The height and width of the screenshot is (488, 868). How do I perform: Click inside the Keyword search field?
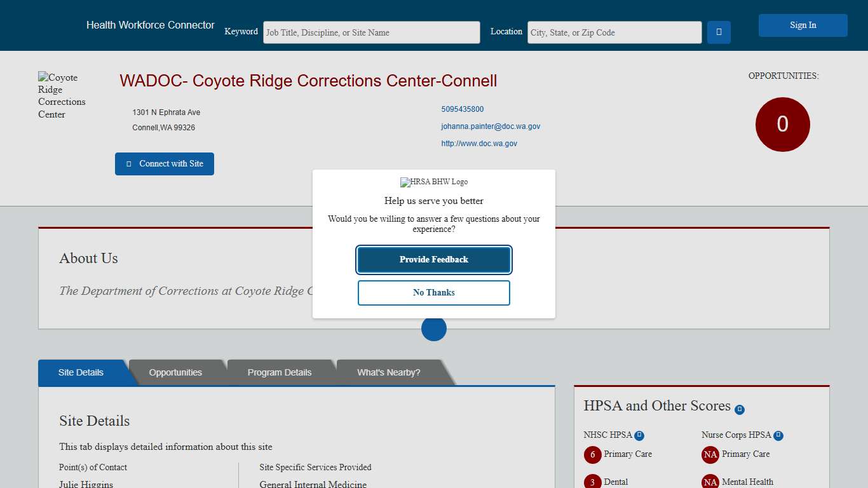(371, 32)
